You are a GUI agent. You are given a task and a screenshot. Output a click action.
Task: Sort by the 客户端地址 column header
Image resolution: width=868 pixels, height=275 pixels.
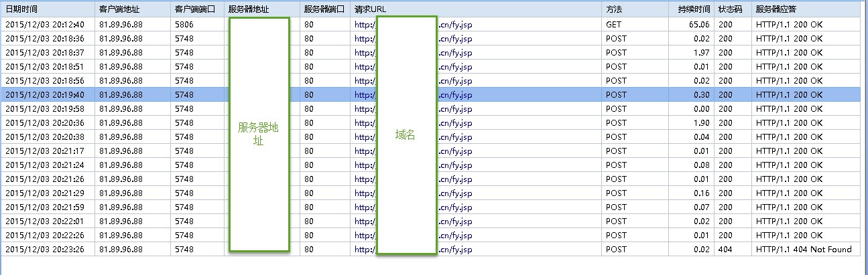(133, 9)
